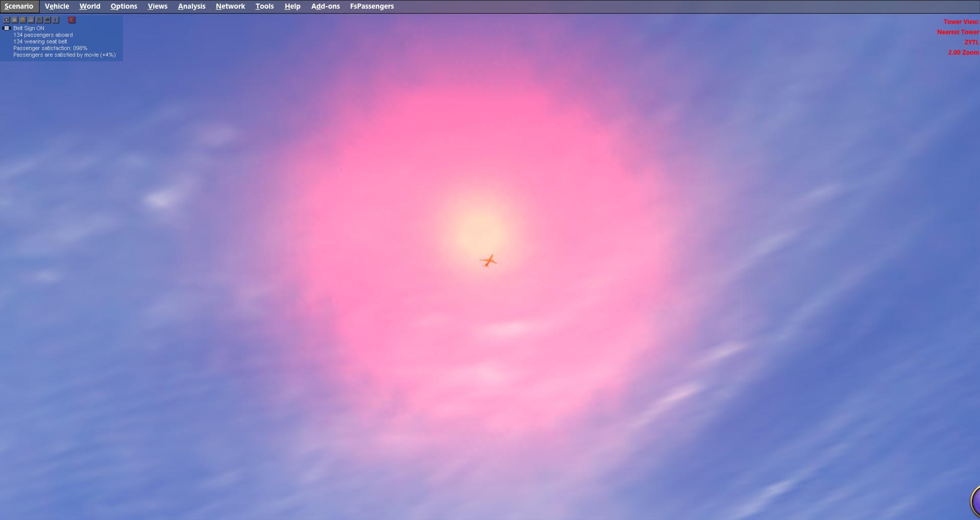The height and width of the screenshot is (520, 980).
Task: Open the Scenario menu
Action: (x=19, y=6)
